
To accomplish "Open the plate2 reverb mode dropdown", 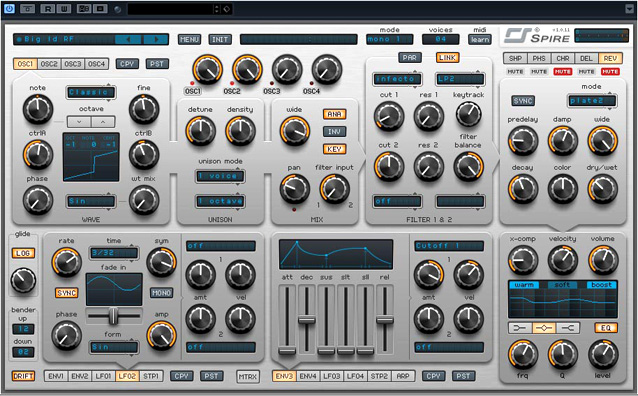I will point(592,101).
